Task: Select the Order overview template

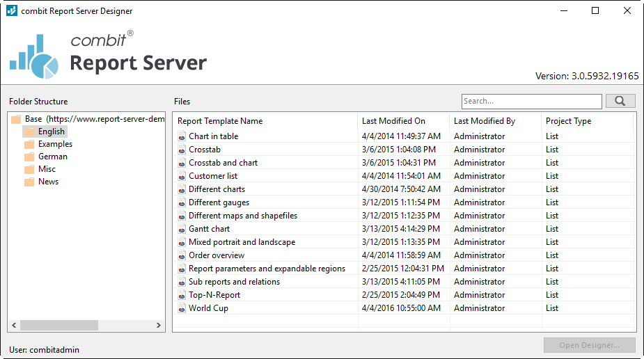Action: tap(217, 255)
